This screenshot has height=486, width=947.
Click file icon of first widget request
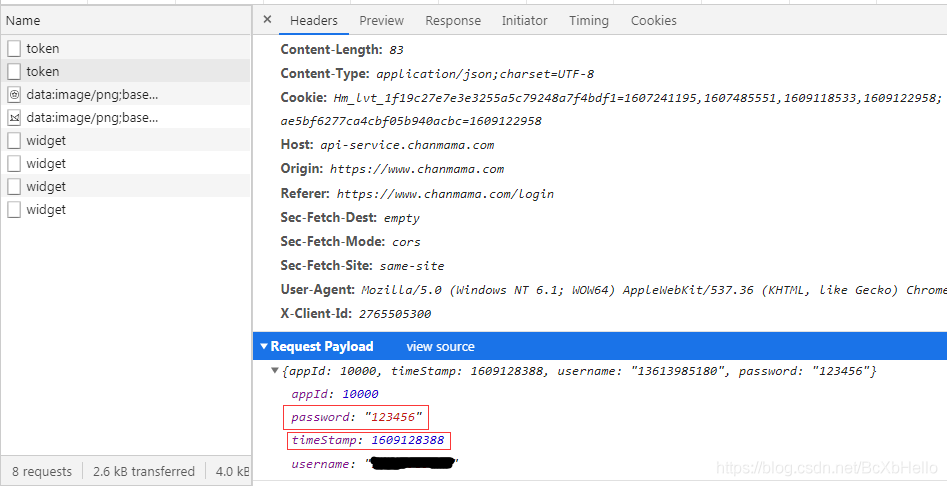[14, 141]
